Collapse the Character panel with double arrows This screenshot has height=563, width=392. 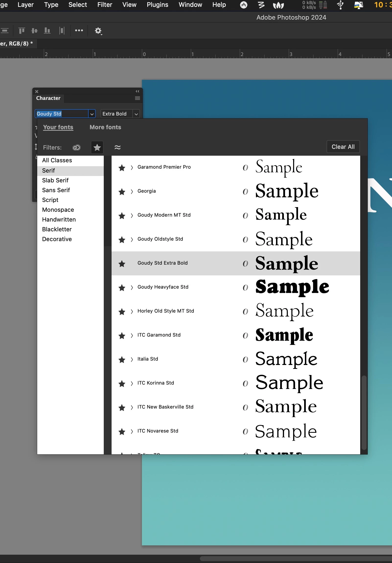[x=138, y=91]
